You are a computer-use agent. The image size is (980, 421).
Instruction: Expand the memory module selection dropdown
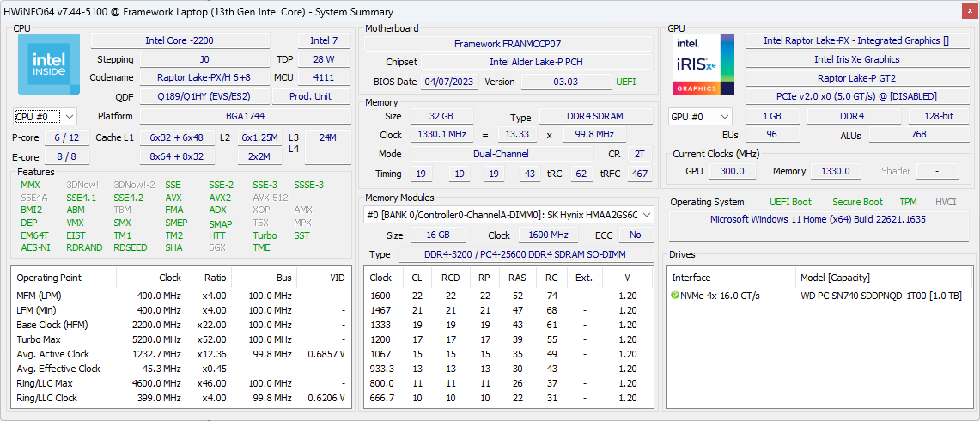pos(647,215)
